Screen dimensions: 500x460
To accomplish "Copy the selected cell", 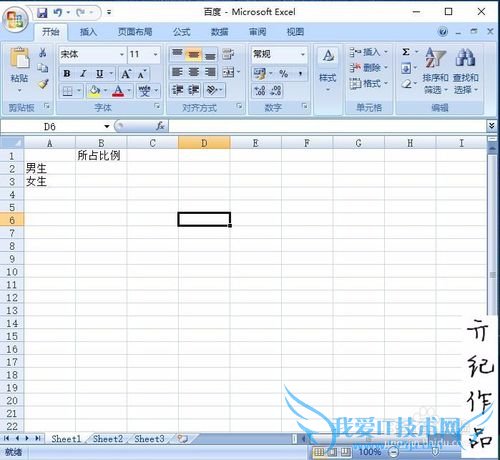I will point(43,68).
